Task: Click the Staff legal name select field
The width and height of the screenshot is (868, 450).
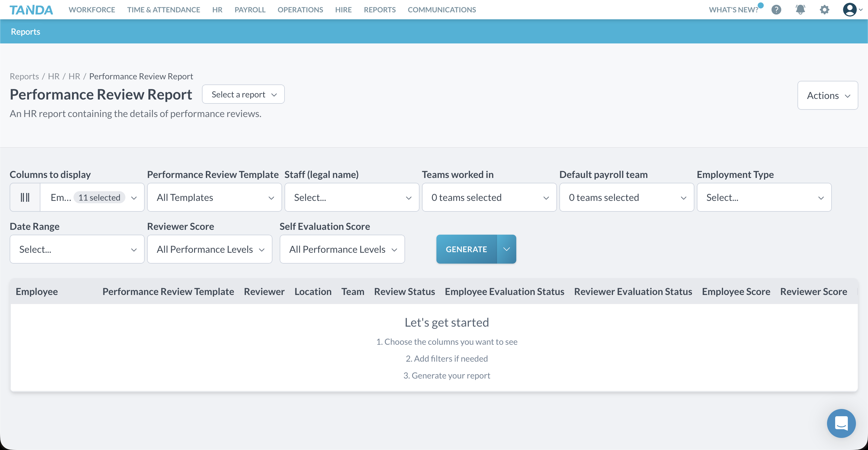Action: (x=352, y=197)
